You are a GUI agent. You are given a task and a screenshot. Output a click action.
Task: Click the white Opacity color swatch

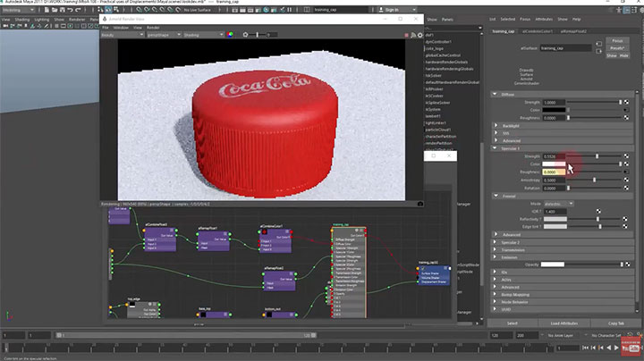point(553,264)
